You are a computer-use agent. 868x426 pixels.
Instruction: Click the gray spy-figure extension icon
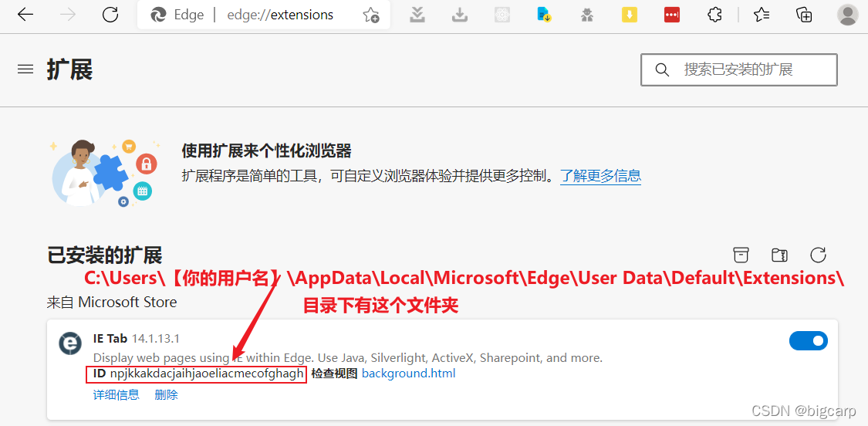point(587,15)
